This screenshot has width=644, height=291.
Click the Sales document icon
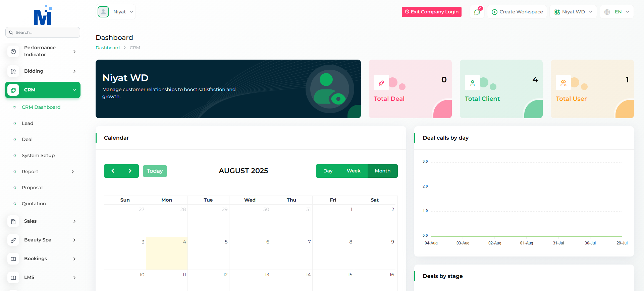tap(13, 221)
